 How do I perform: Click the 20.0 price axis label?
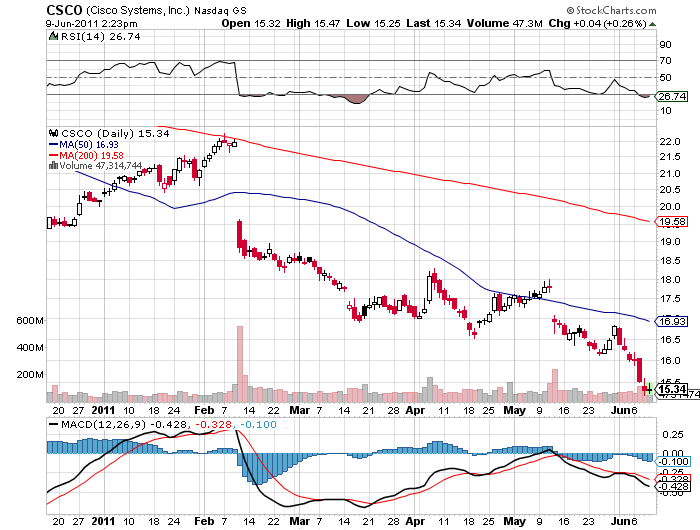[670, 207]
